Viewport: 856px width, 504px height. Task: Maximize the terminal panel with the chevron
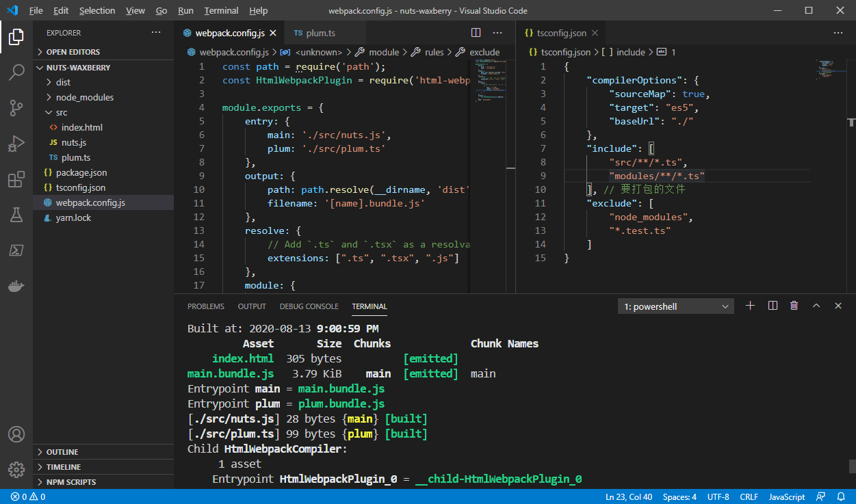coord(816,306)
